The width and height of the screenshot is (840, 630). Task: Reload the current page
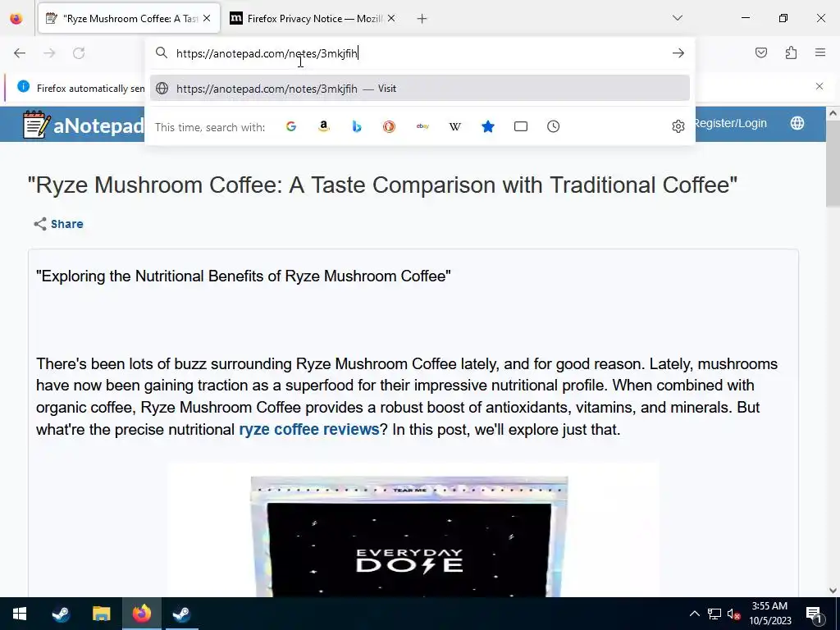pyautogui.click(x=79, y=53)
